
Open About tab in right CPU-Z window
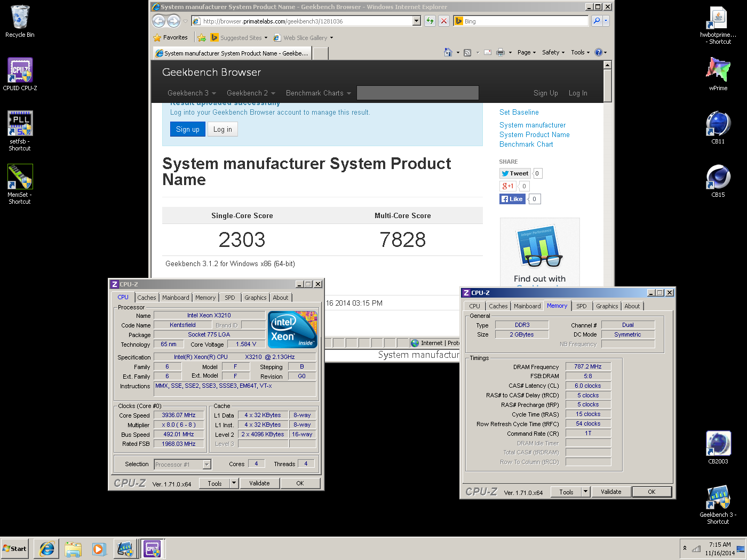tap(632, 306)
